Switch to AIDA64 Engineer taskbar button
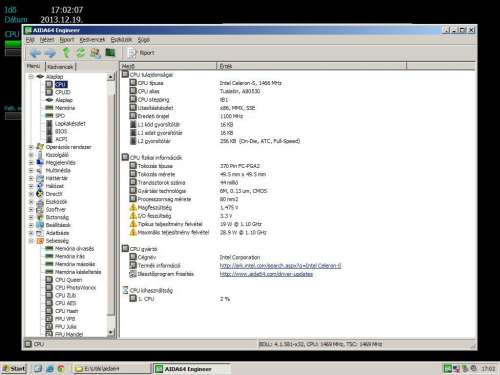Viewport: 500px width, 375px height. (192, 369)
